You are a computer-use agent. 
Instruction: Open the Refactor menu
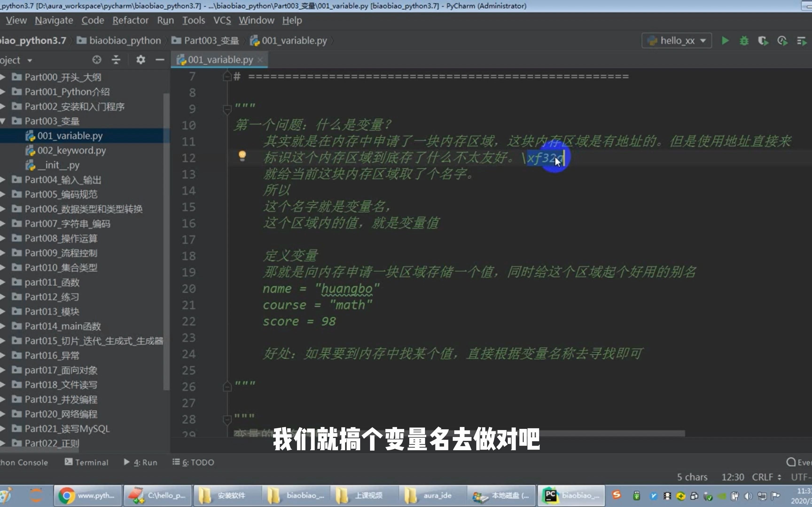[130, 20]
